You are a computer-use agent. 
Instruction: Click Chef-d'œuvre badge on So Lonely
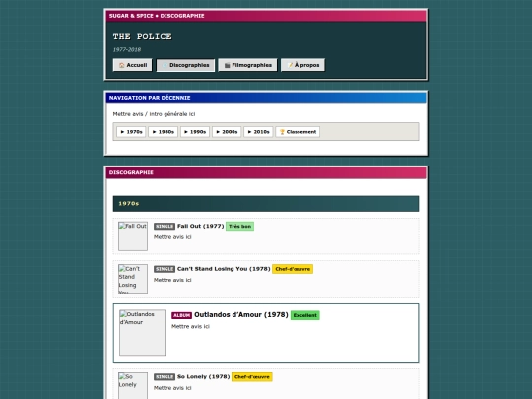(x=252, y=377)
